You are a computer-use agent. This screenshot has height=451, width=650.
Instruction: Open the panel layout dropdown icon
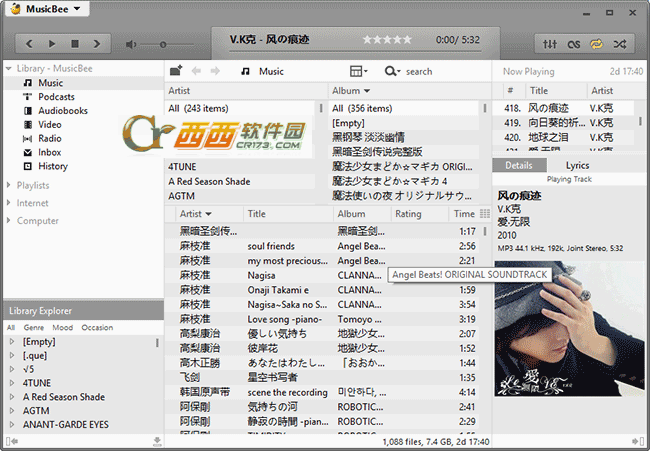[x=359, y=71]
